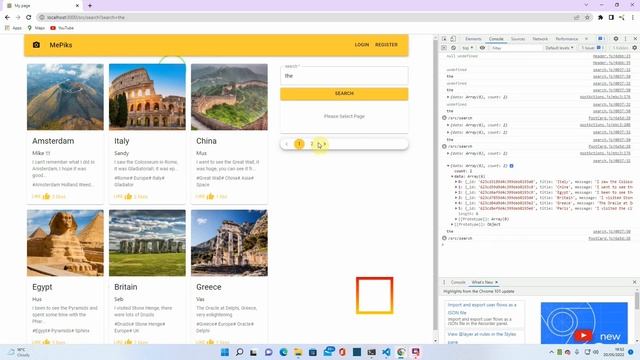Toggle the DevTools device toolbar icon

tap(453, 39)
